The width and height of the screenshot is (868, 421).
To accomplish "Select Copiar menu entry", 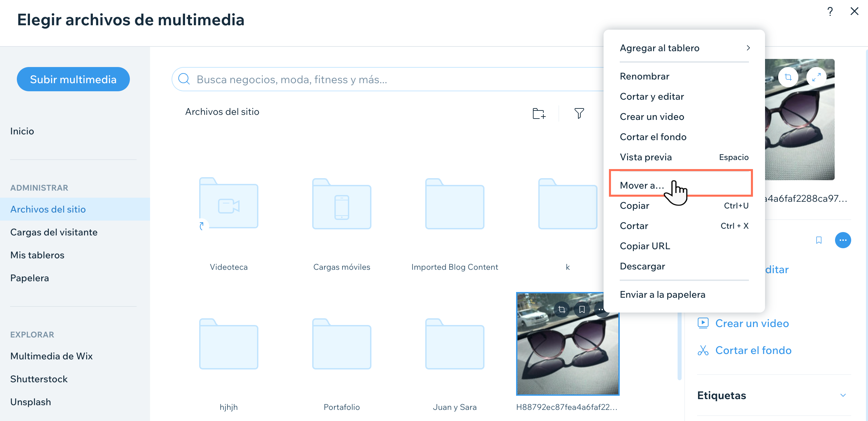I will tap(684, 206).
